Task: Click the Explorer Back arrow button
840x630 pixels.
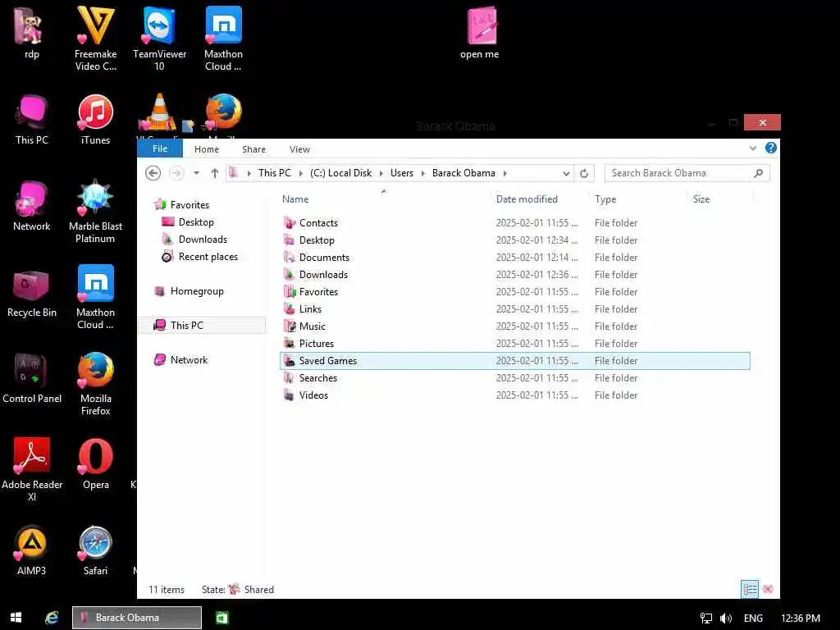Action: pos(153,173)
